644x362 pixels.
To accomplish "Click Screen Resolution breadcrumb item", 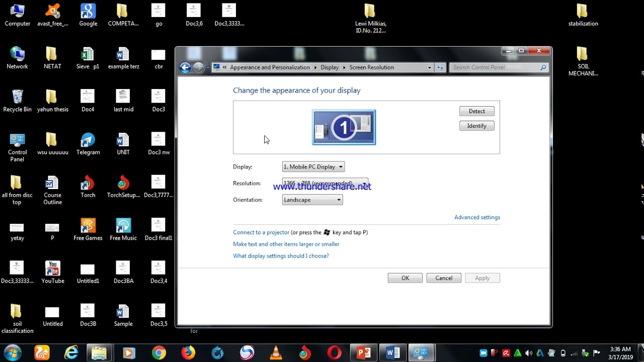I will [x=371, y=67].
